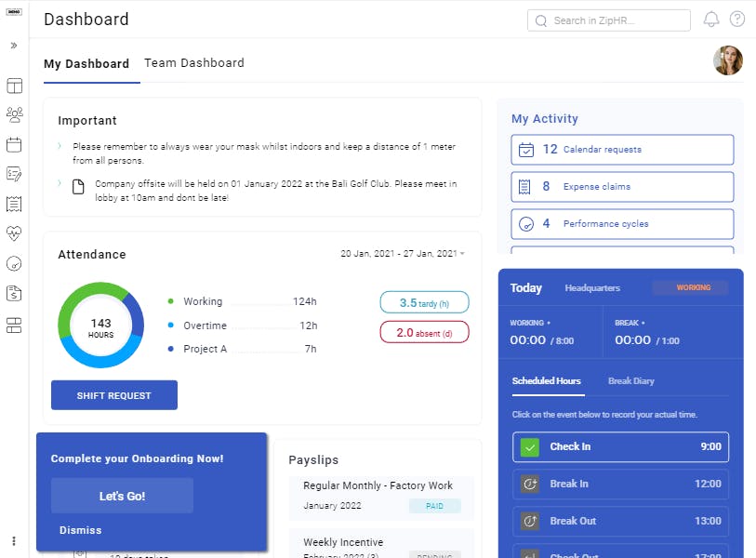
Task: Dismiss the onboarding banner
Action: tap(80, 529)
